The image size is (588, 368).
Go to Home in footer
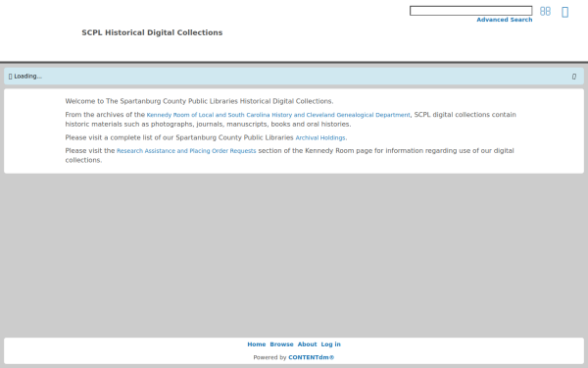257,344
